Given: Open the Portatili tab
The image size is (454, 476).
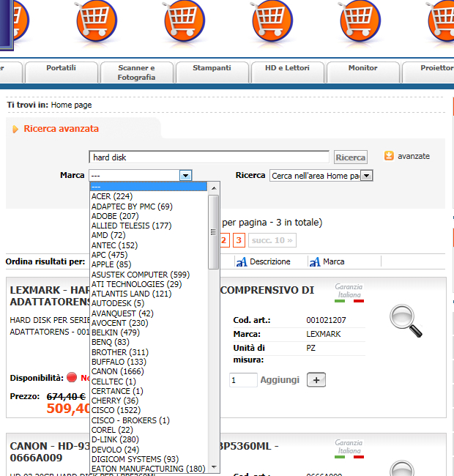Looking at the screenshot, I should (61, 72).
